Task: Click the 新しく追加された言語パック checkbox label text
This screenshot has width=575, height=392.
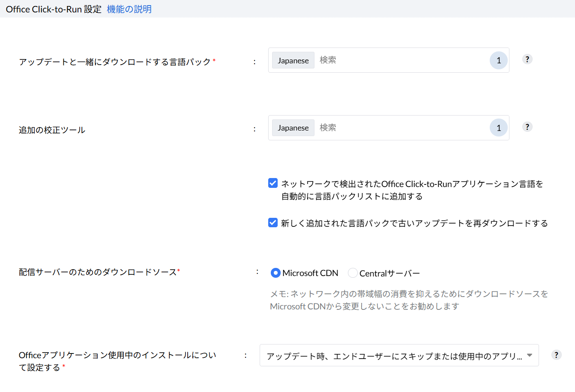Action: (x=414, y=223)
